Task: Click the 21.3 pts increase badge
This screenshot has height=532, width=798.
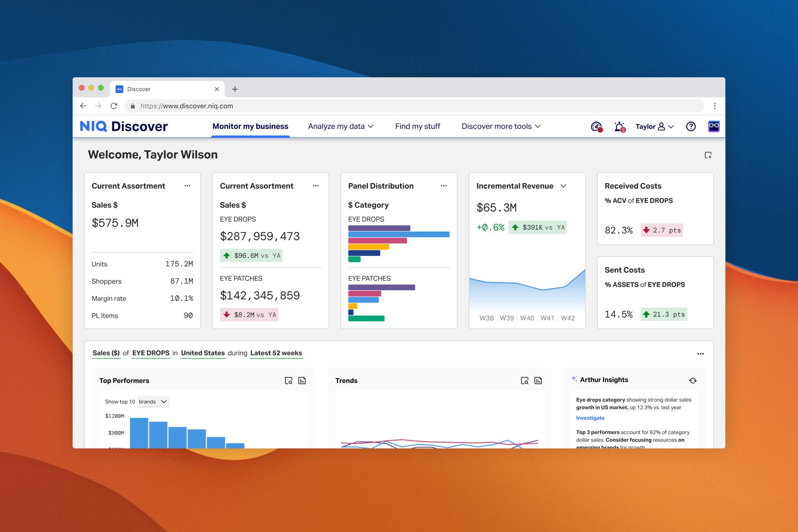Action: tap(664, 314)
